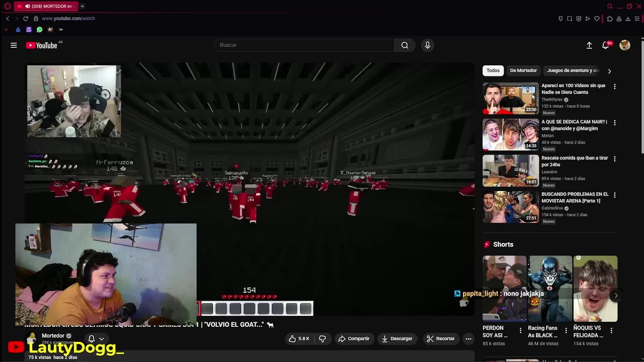Dislike the video with thumbs down
This screenshot has width=644, height=362.
point(323,339)
